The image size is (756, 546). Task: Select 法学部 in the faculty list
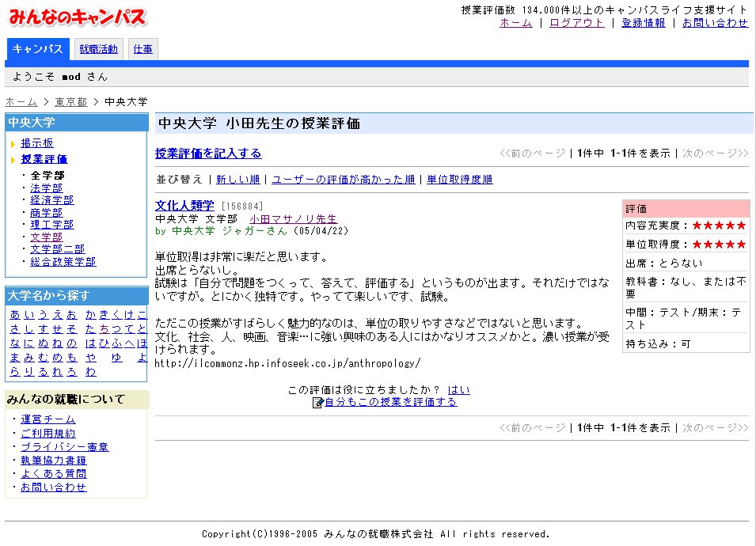coord(46,188)
